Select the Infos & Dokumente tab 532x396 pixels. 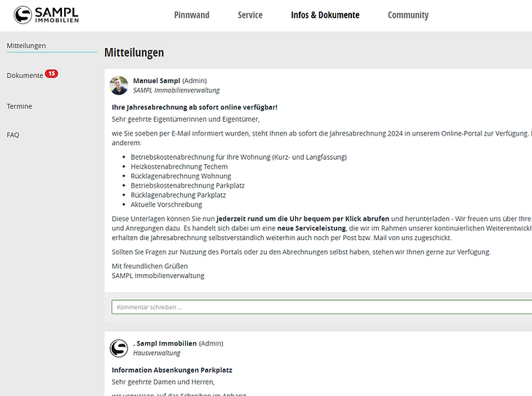(325, 15)
